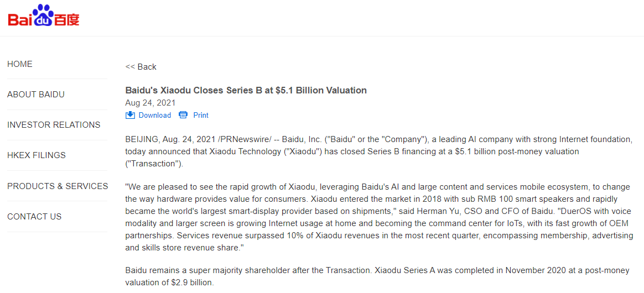The width and height of the screenshot is (644, 293).
Task: Navigate to PRODUCTS & SERVICES
Action: point(58,186)
